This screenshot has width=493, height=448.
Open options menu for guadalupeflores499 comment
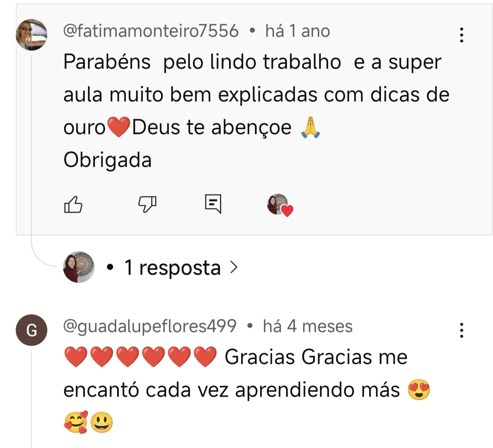[x=461, y=330]
